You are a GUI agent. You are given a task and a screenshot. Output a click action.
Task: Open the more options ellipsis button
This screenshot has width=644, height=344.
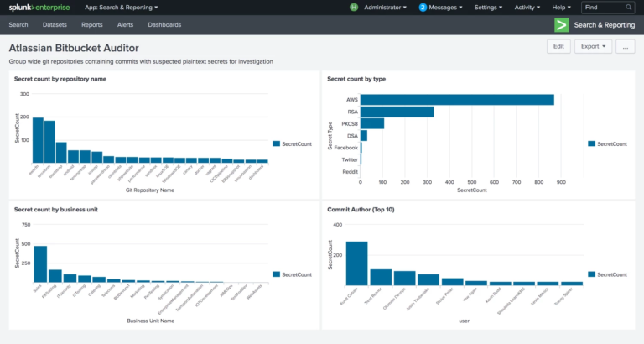(625, 47)
